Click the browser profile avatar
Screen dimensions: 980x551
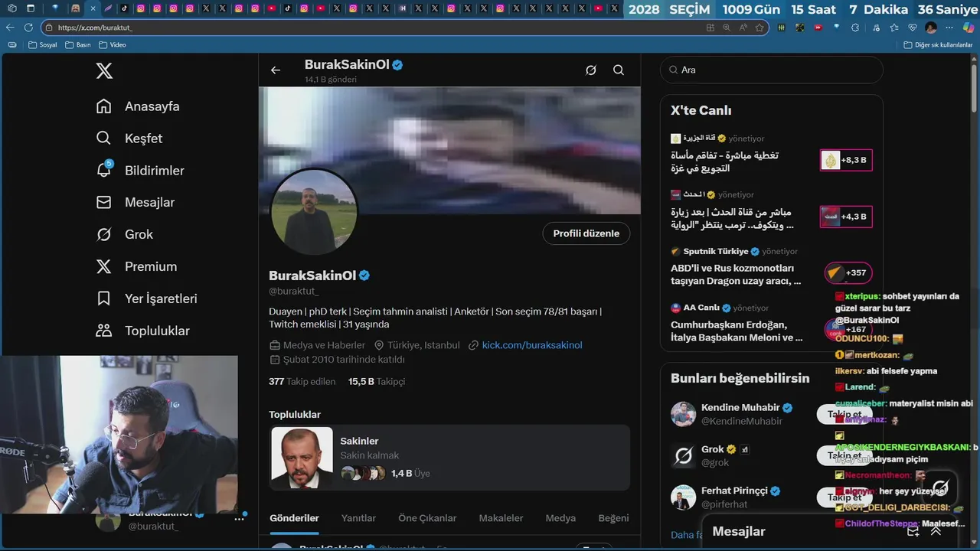click(931, 28)
